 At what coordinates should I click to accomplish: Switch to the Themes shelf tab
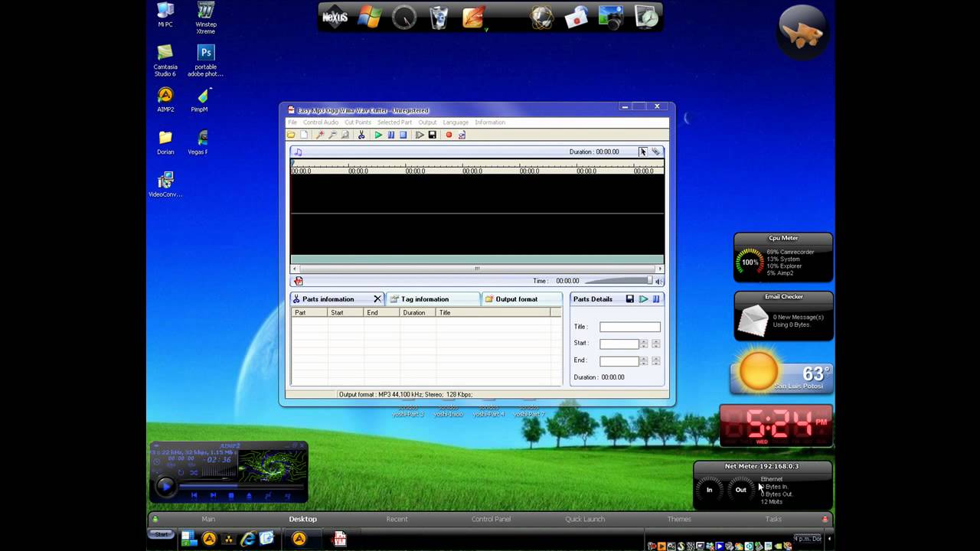[x=679, y=519]
